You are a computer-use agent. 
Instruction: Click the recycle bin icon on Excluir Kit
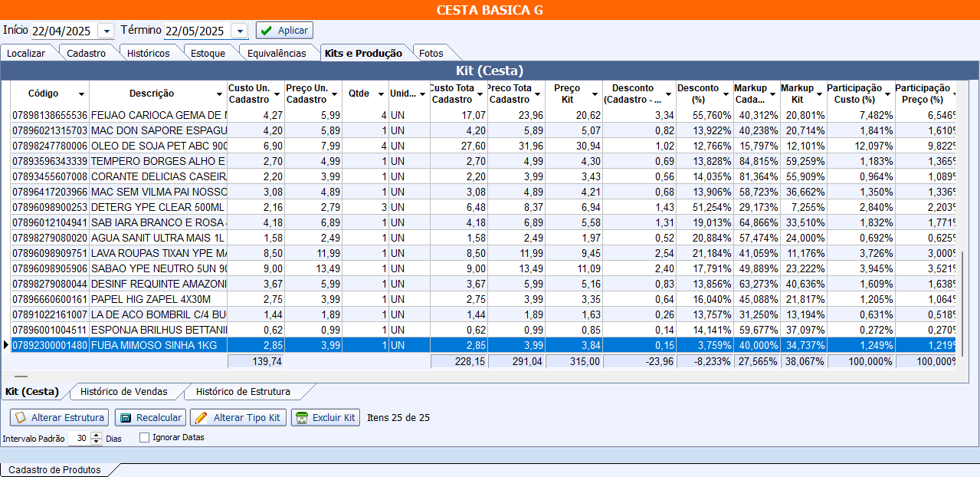click(302, 418)
